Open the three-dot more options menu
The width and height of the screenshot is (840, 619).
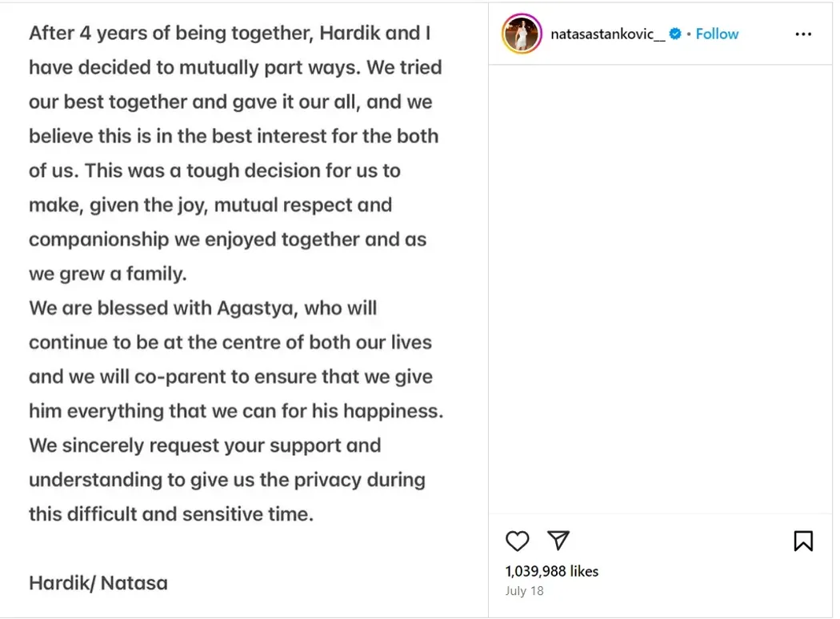coord(803,34)
